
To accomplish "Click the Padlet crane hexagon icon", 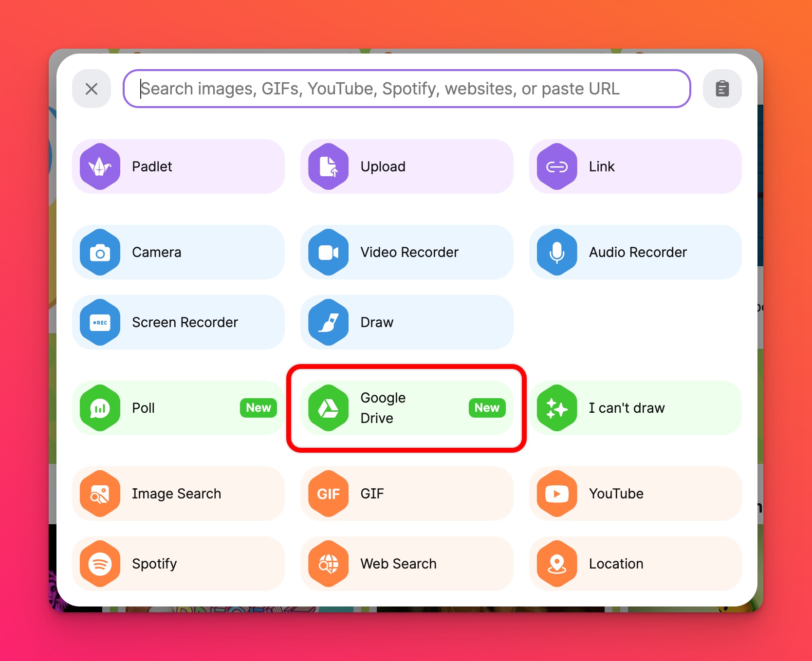I will (100, 166).
